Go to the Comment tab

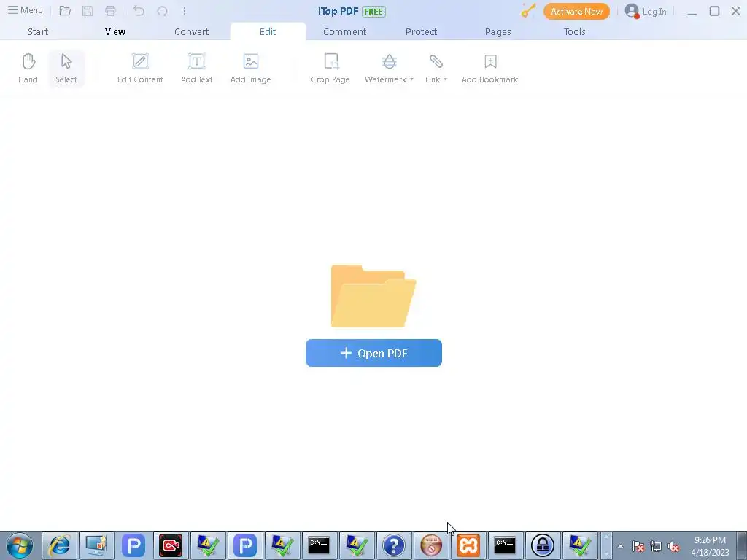point(345,31)
